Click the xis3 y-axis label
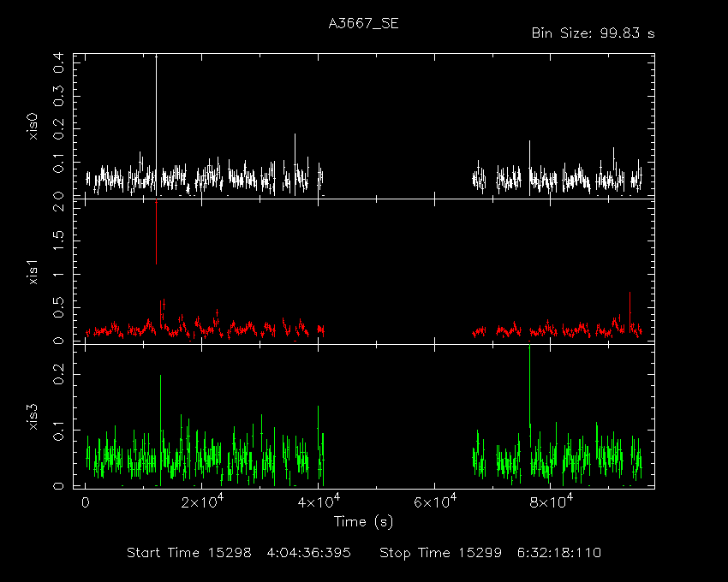Viewport: 728px width, 582px height. 33,417
